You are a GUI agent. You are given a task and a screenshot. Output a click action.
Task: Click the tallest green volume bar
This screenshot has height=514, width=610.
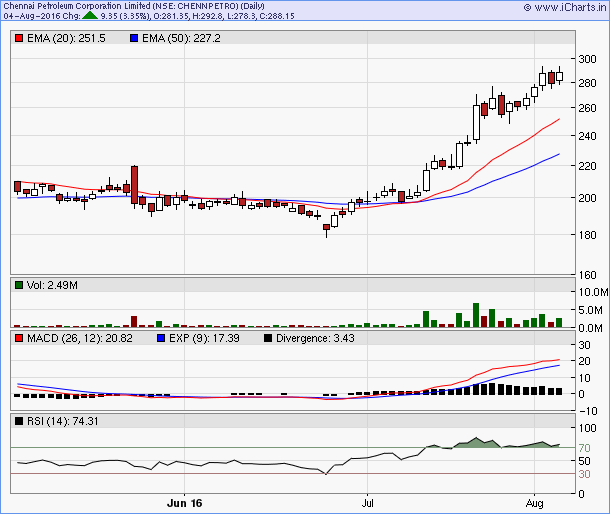[476, 315]
